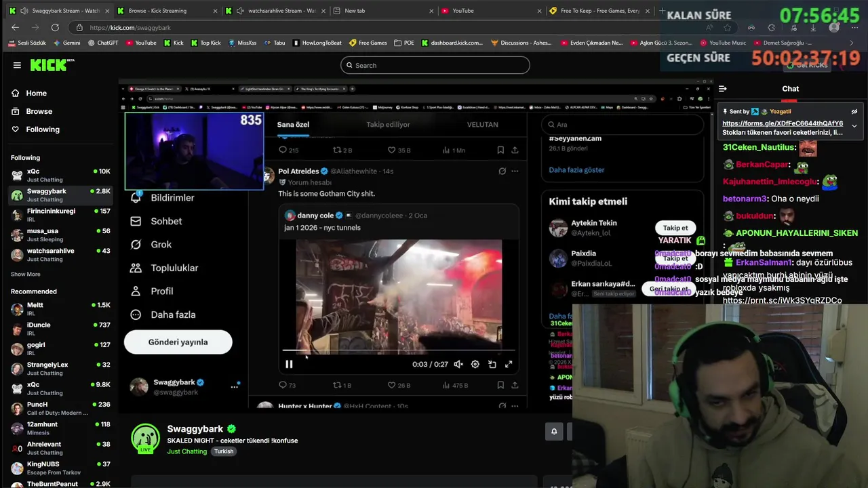Unmute the tweet video speaker icon
This screenshot has height=488, width=868.
pyautogui.click(x=458, y=364)
